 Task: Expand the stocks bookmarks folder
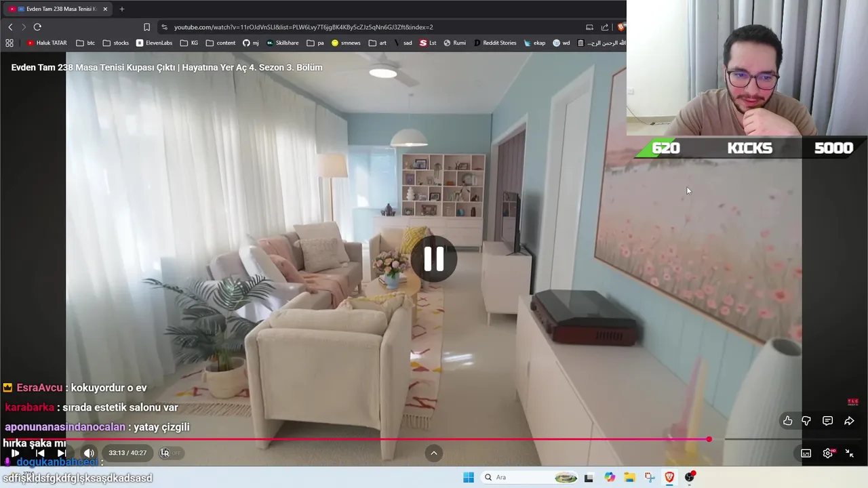pos(116,43)
